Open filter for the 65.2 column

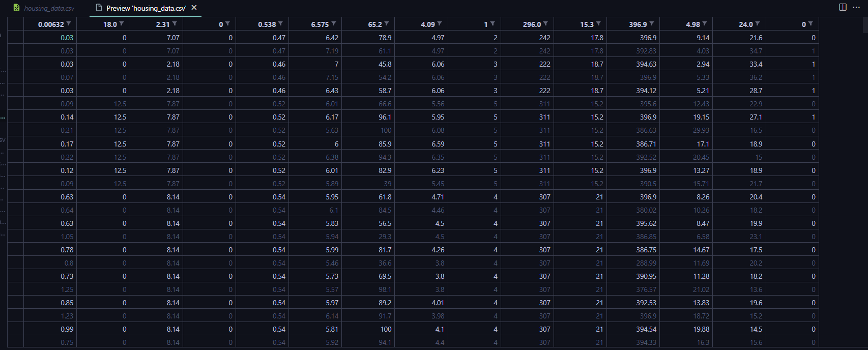(387, 24)
